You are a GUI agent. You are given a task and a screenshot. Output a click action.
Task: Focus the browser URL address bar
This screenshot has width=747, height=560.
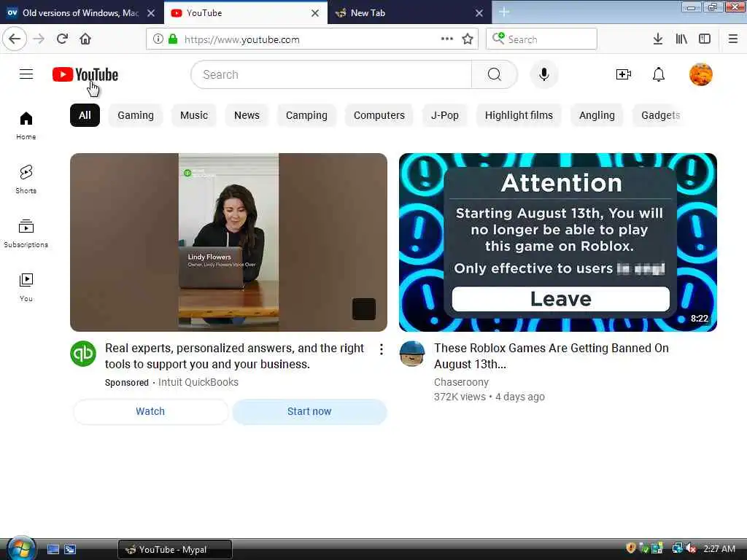[311, 39]
